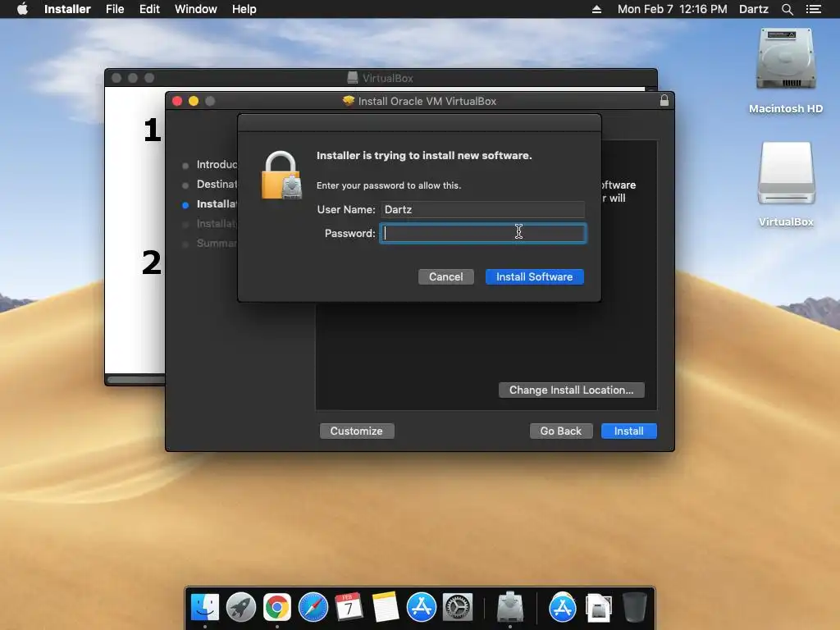Open the Window menu

(x=195, y=9)
